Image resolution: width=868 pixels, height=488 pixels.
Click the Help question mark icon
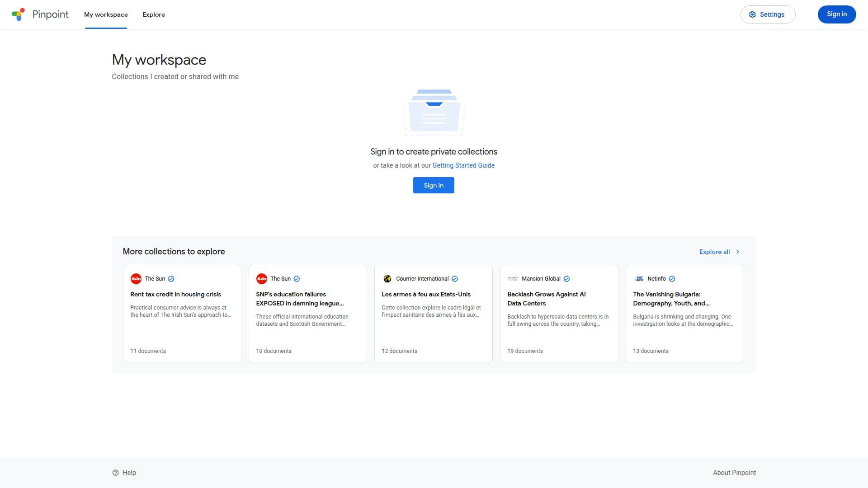coord(115,473)
